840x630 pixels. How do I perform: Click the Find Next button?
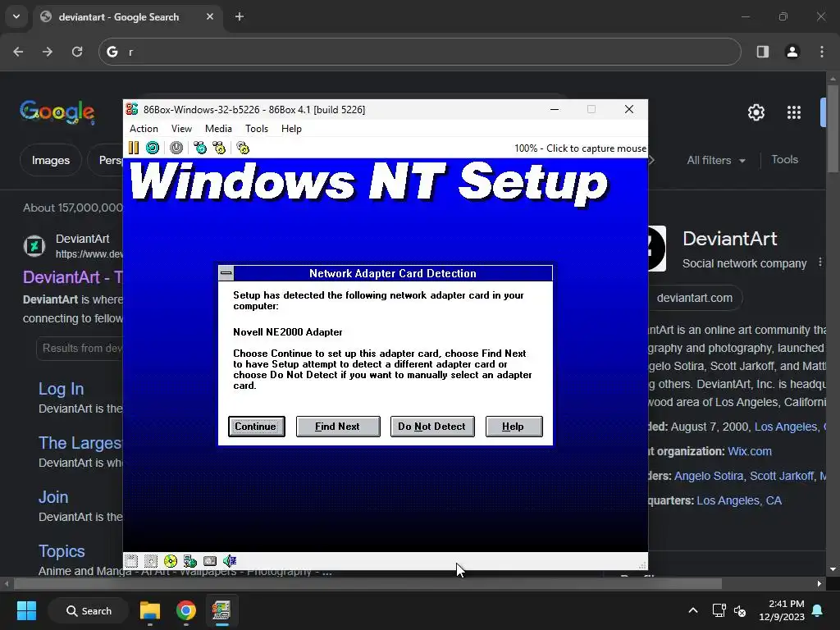pos(338,427)
